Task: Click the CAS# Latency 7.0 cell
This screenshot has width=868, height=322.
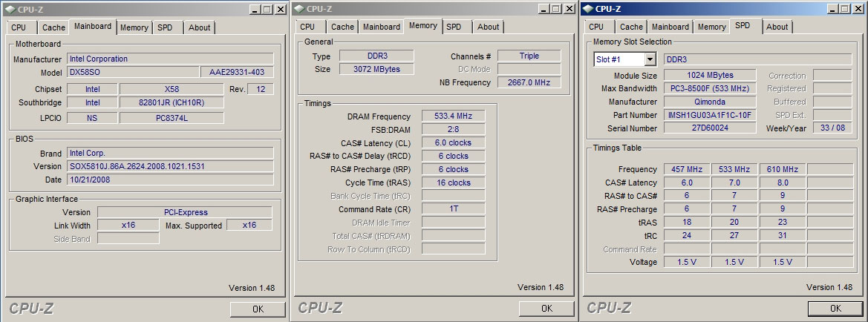Action: pos(734,182)
